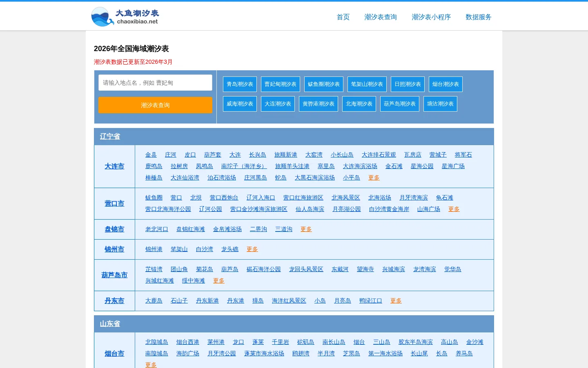
Task: Open the 营口市 city link
Action: click(114, 204)
